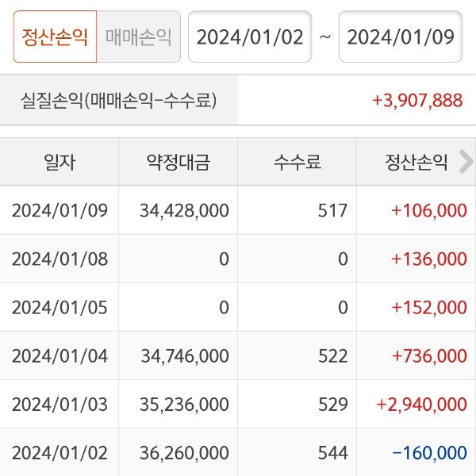This screenshot has width=476, height=476.
Task: Select the 정산손익 tab
Action: point(55,37)
